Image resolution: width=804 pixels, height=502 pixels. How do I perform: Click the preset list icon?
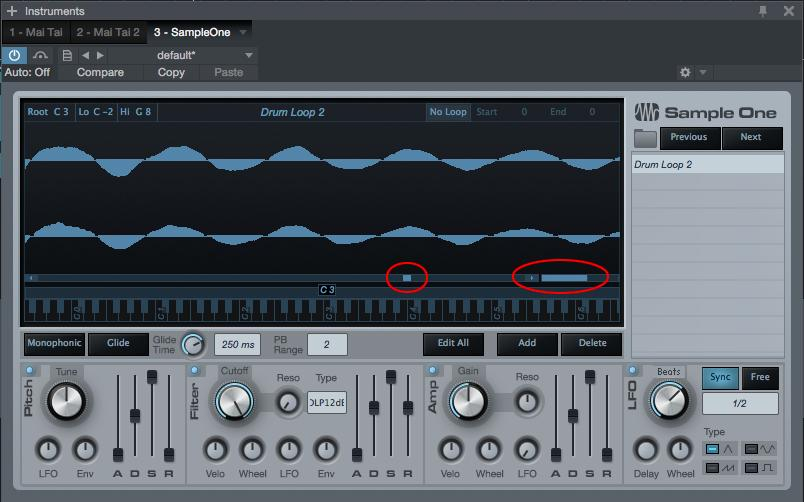tap(66, 55)
